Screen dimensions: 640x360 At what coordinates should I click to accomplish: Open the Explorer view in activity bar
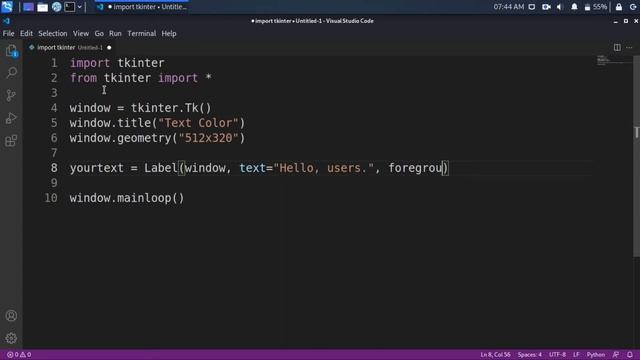pos(11,51)
